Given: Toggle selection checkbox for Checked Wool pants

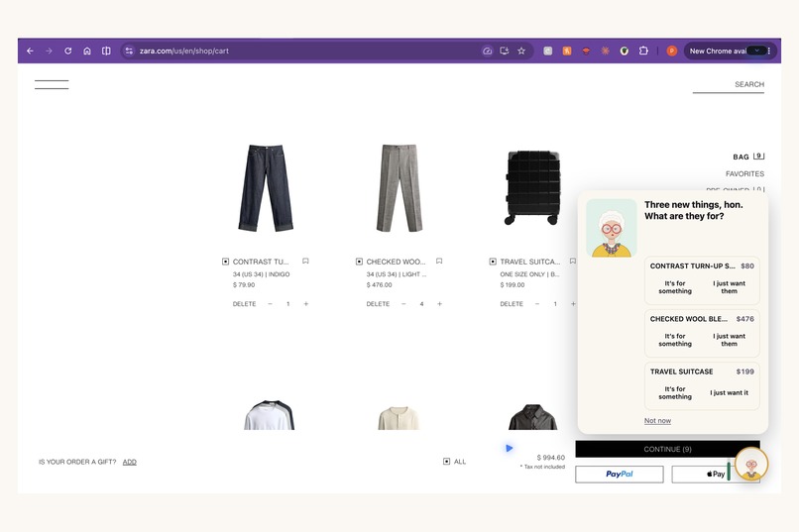Looking at the screenshot, I should [359, 262].
